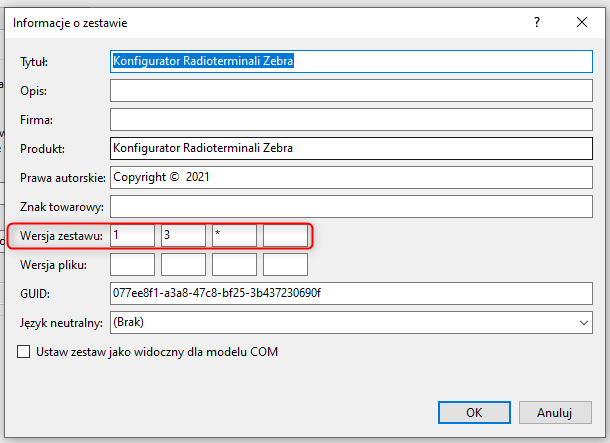Click first Wersja zestawu box
This screenshot has height=443, width=610.
(132, 236)
